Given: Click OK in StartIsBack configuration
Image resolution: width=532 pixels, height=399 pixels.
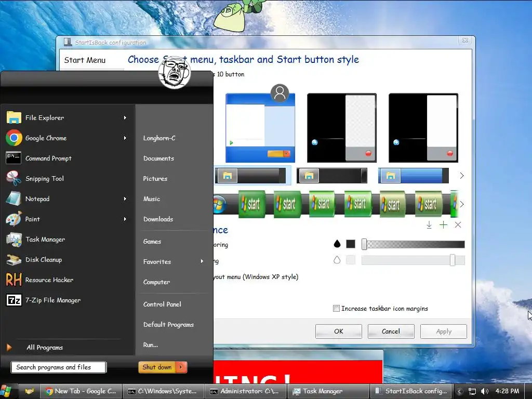Looking at the screenshot, I should pos(339,331).
